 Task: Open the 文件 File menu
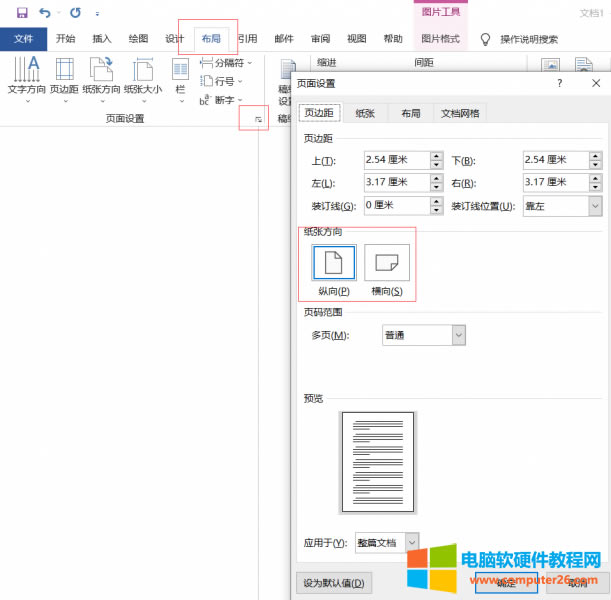pyautogui.click(x=23, y=39)
